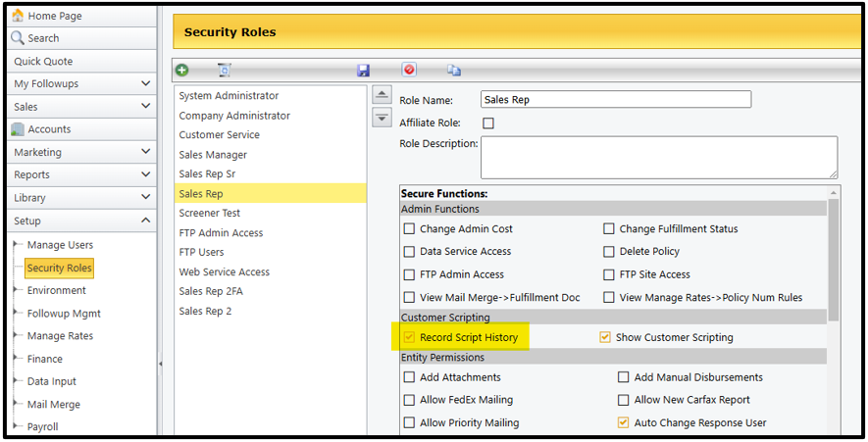Viewport: 868px width, 442px height.
Task: Click the red cancel icon in toolbar
Action: tap(409, 70)
